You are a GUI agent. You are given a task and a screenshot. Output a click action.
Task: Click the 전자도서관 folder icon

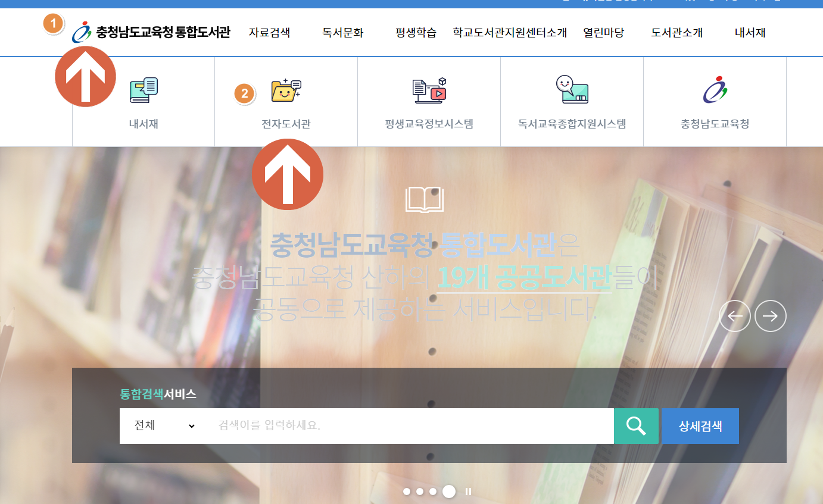click(x=286, y=90)
